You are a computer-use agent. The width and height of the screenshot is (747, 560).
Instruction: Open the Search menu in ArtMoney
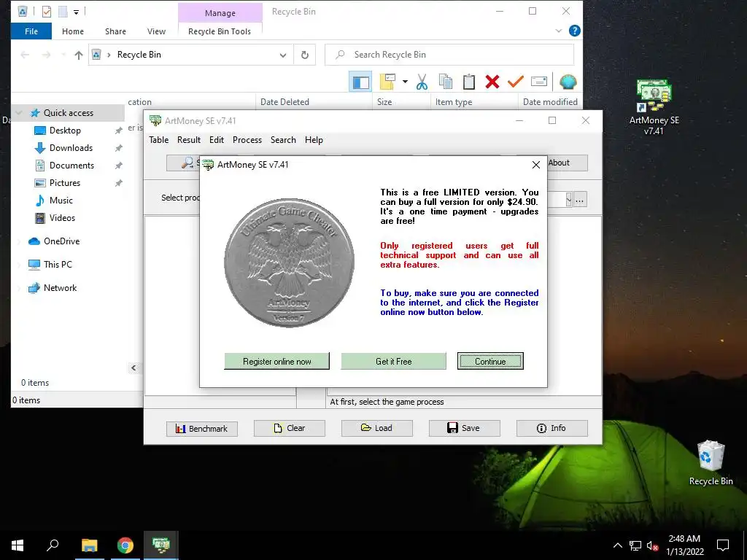point(283,140)
